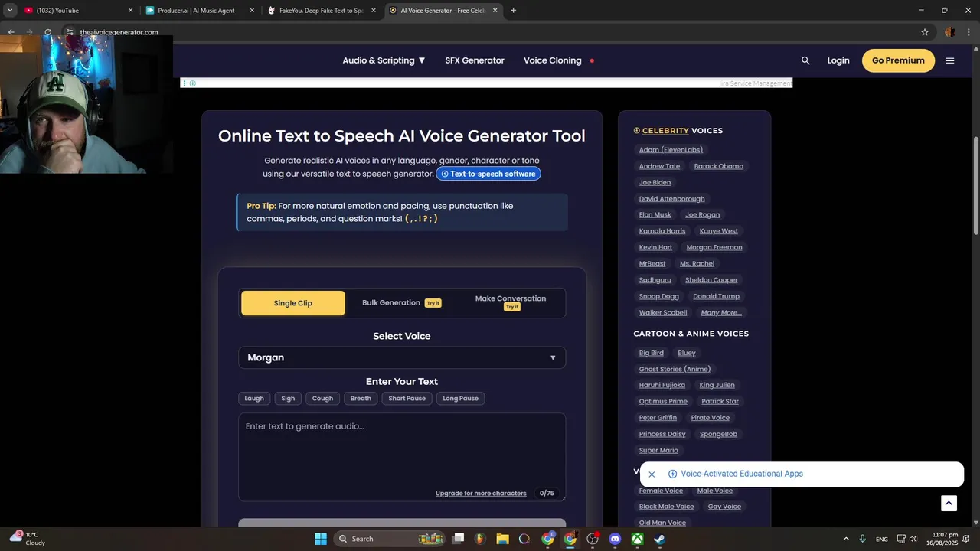980x551 pixels.
Task: Insert a Sigh tag
Action: coord(288,398)
